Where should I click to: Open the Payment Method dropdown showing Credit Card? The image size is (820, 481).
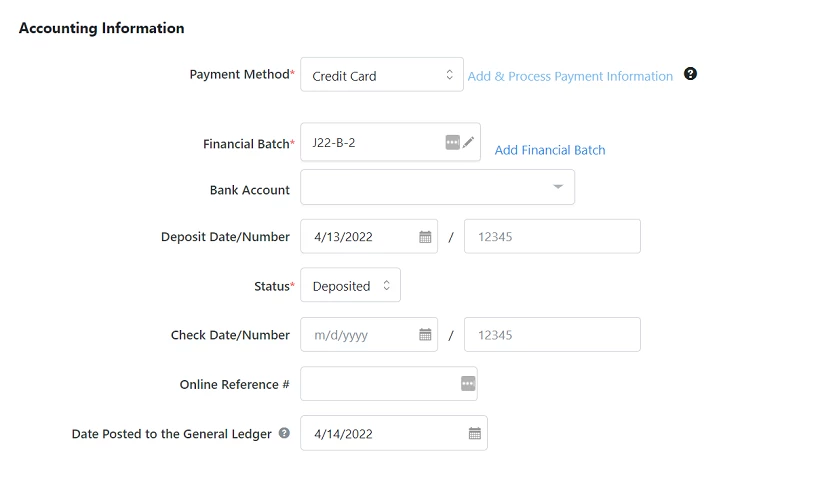382,75
